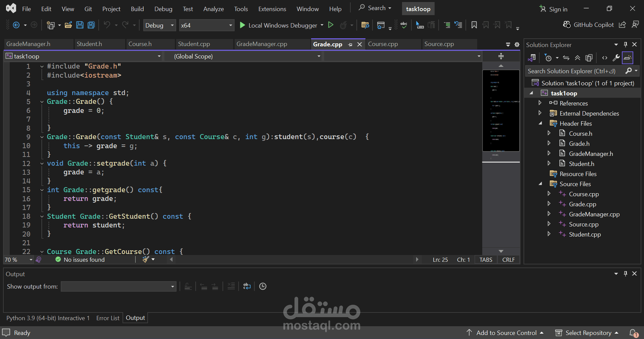644x339 pixels.
Task: Click Sync with Active Document arrows icon
Action: (x=566, y=58)
